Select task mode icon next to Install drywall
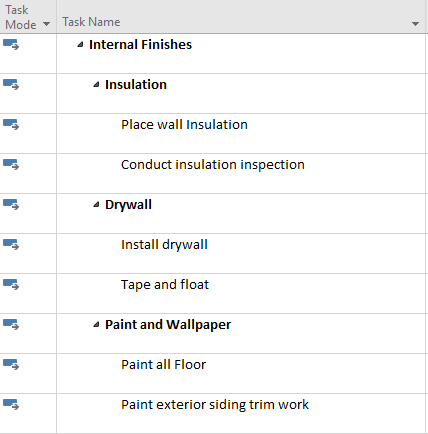Image resolution: width=428 pixels, height=434 pixels. (x=11, y=244)
